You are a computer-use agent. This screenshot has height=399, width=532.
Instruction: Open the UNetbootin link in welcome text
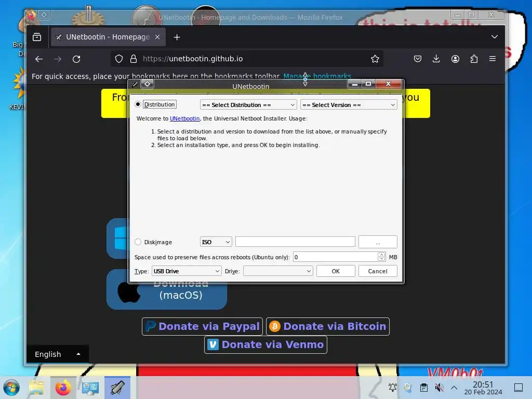(184, 118)
